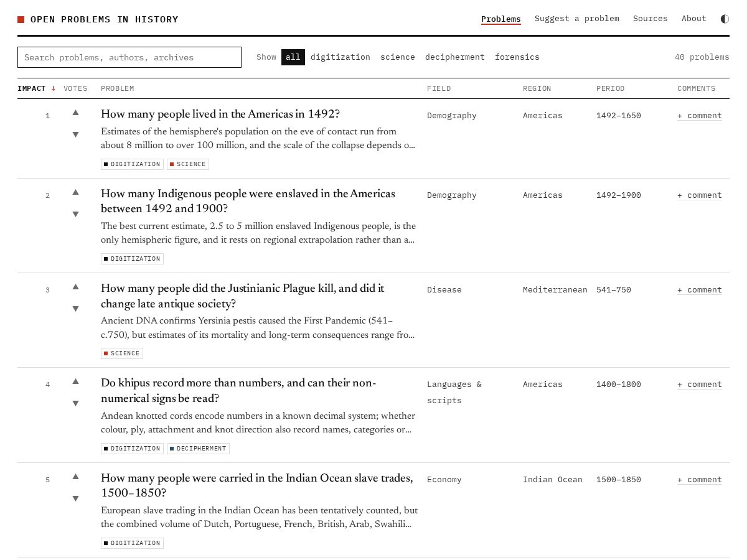Add comment on enslaved Indigenous people problem
The width and height of the screenshot is (747, 560).
tap(700, 195)
